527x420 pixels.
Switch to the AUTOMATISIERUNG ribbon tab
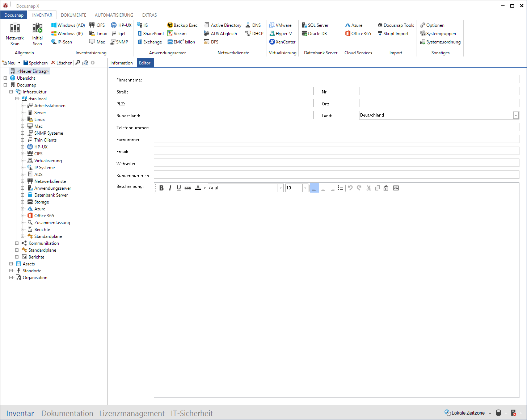coord(114,15)
